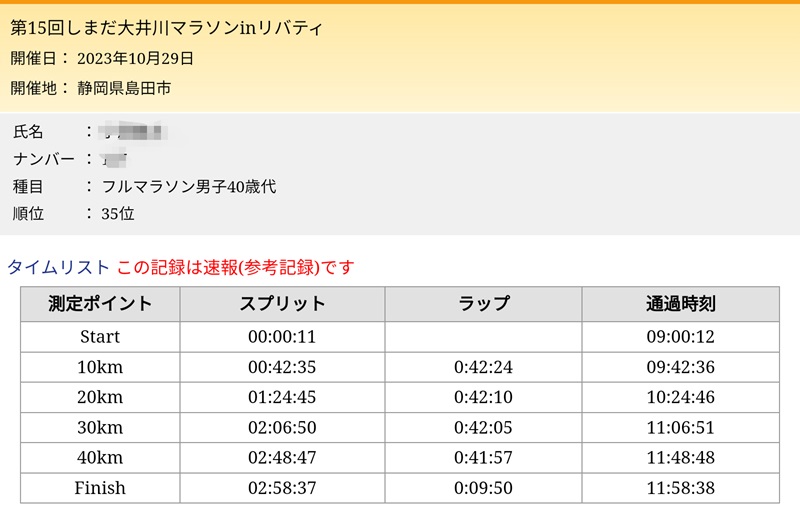This screenshot has height=509, width=800.
Task: Click the 30km passing time 11:06:51
Action: pos(681,427)
